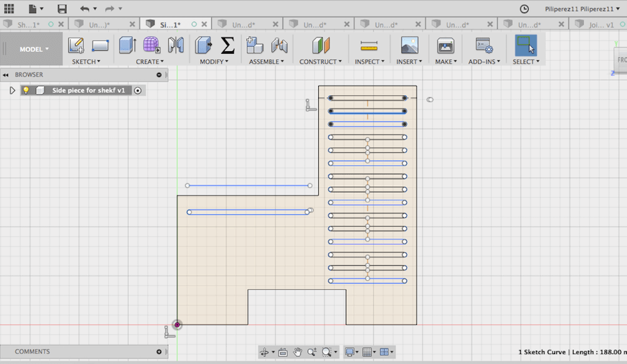
Task: Click the Insert image icon
Action: tap(409, 46)
